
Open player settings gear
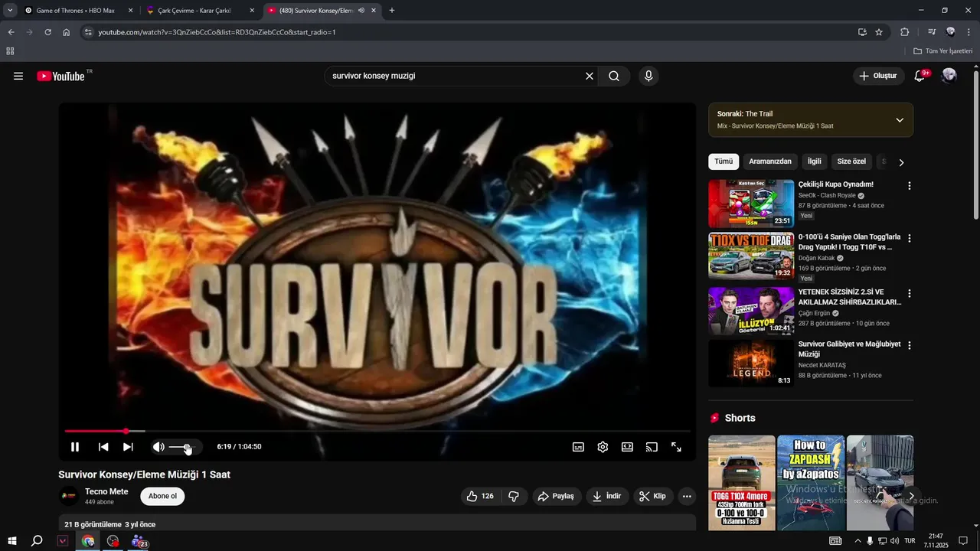point(603,447)
